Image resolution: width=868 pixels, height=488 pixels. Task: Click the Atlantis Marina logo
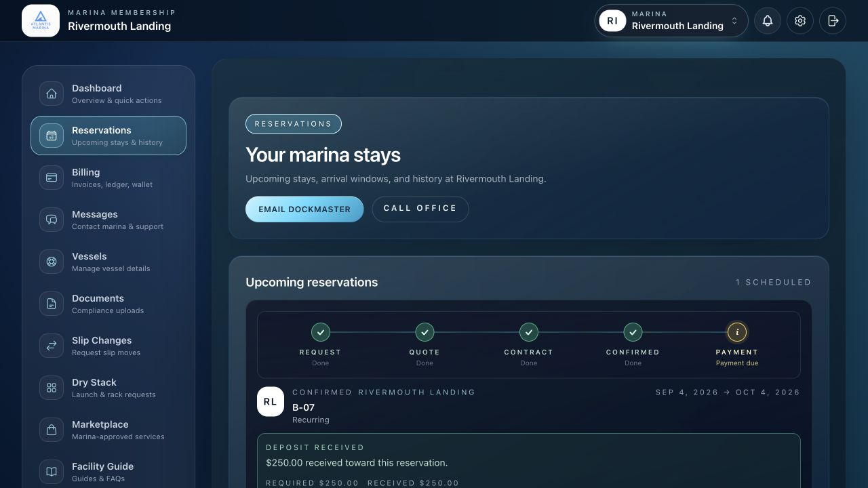click(x=41, y=20)
